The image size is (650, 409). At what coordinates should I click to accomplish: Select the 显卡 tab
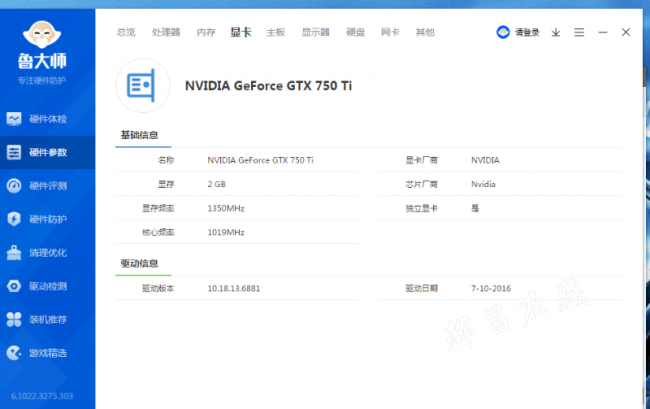[241, 32]
